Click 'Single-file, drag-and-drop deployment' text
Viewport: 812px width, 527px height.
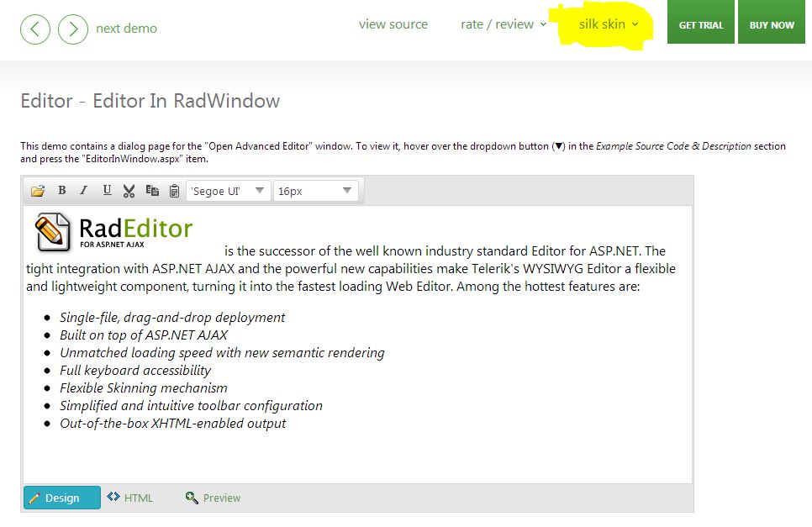click(x=172, y=318)
